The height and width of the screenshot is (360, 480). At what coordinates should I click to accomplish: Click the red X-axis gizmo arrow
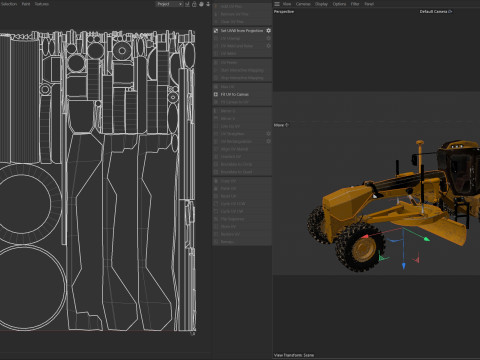pos(365,237)
